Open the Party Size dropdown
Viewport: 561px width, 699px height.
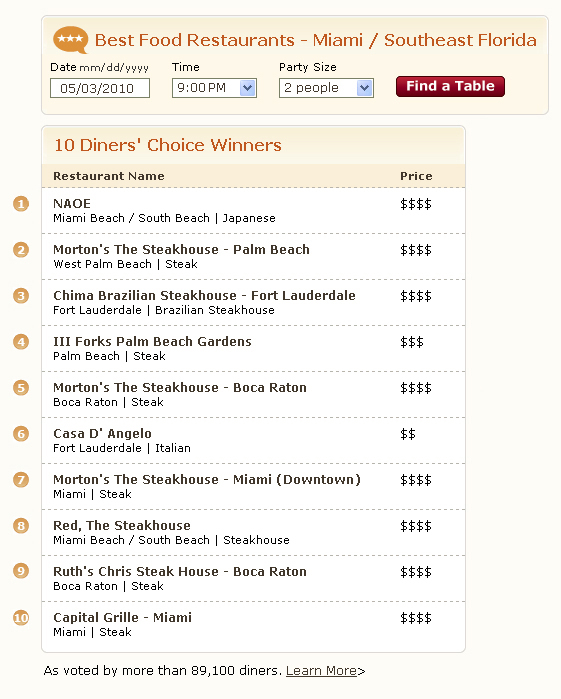pos(326,88)
